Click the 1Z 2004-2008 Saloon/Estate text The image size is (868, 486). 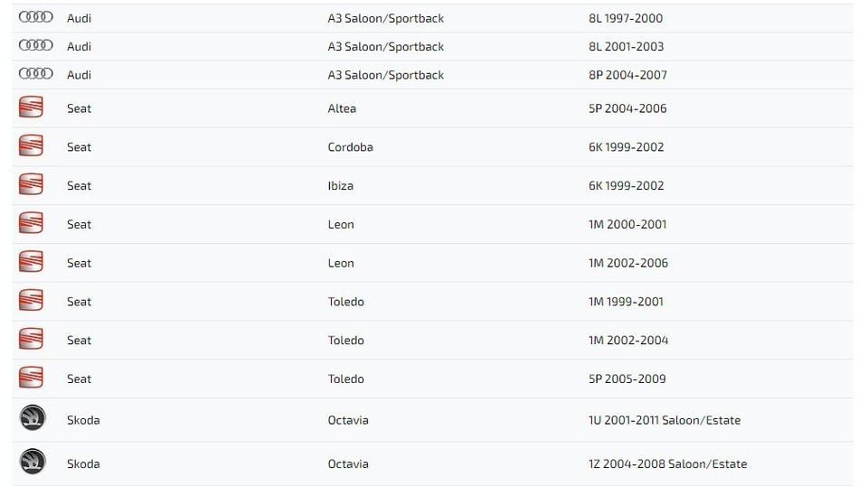click(x=667, y=463)
